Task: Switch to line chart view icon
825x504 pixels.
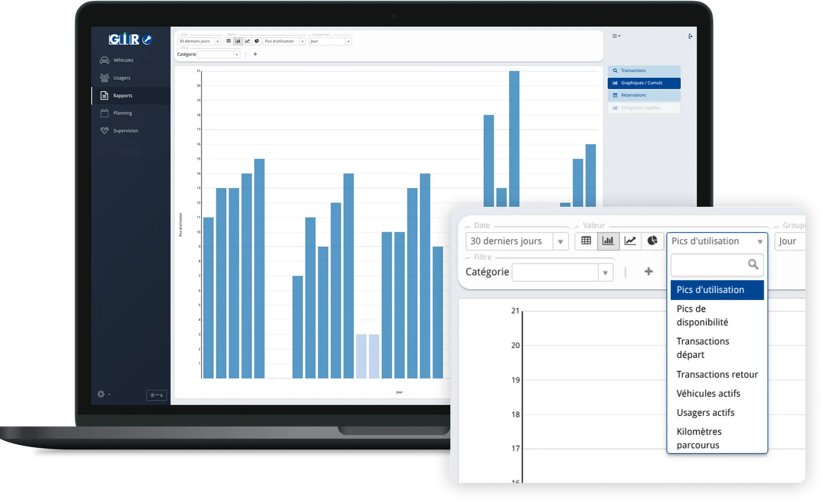Action: tap(630, 241)
